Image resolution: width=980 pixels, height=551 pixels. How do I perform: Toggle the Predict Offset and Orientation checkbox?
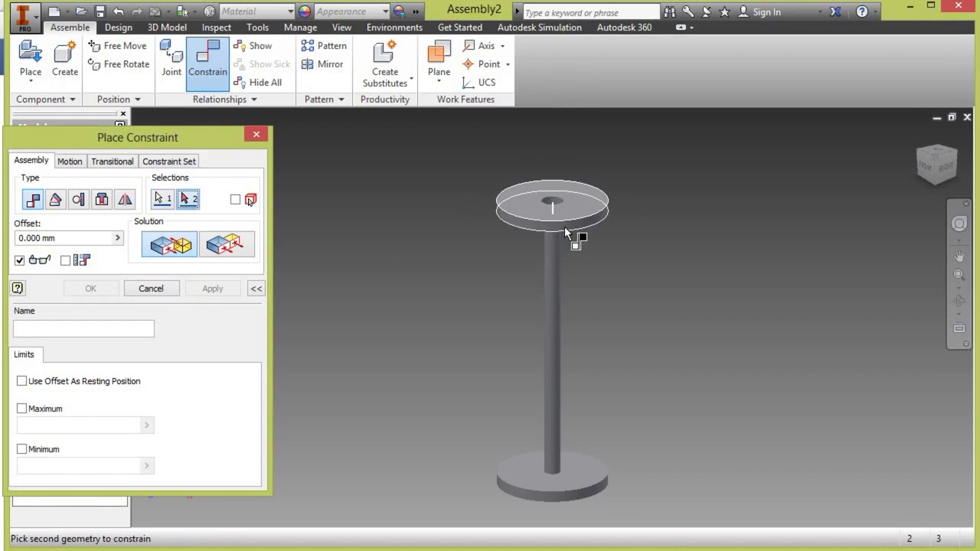(x=66, y=260)
